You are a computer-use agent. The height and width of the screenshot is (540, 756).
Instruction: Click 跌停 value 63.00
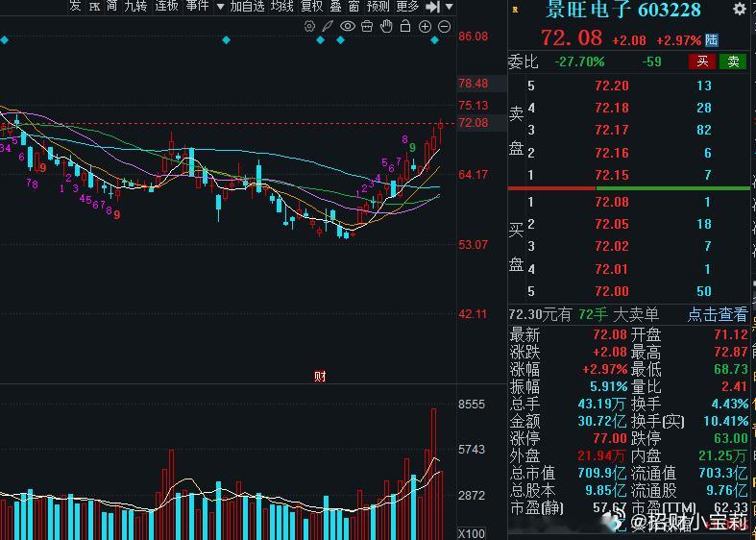tap(731, 439)
